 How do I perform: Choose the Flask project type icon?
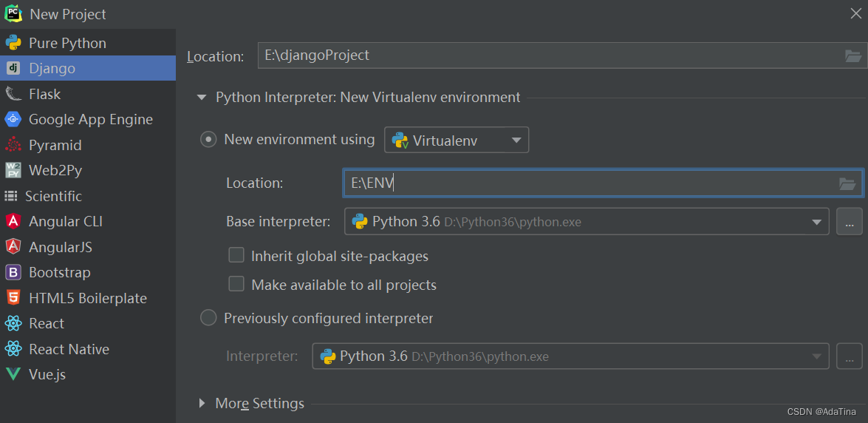(13, 94)
